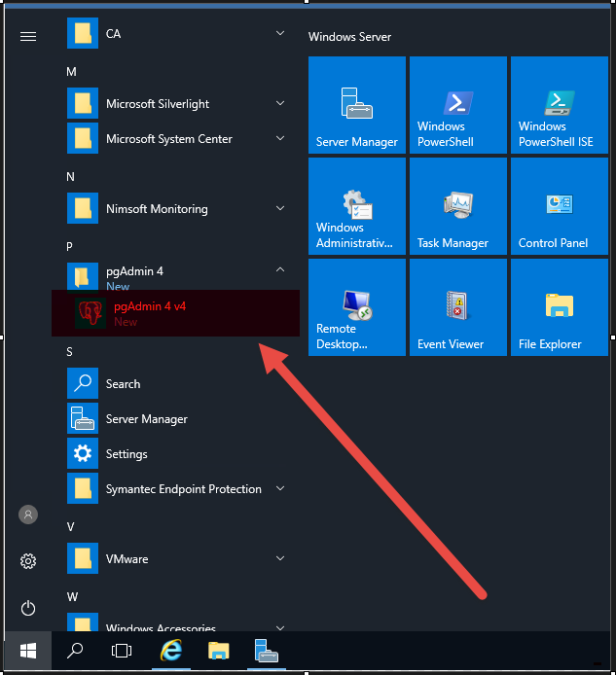Expand the Windows Accessories folder chevron

(280, 627)
